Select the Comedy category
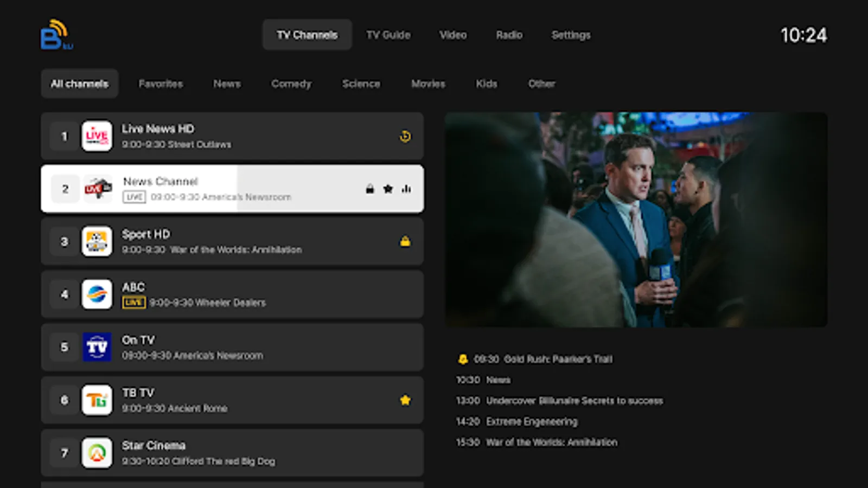This screenshot has height=488, width=868. point(291,84)
